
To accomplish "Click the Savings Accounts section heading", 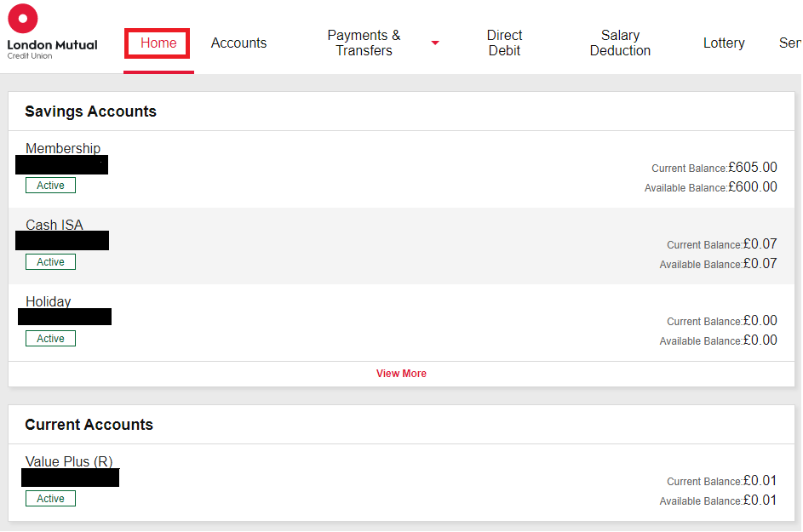I will pyautogui.click(x=90, y=112).
